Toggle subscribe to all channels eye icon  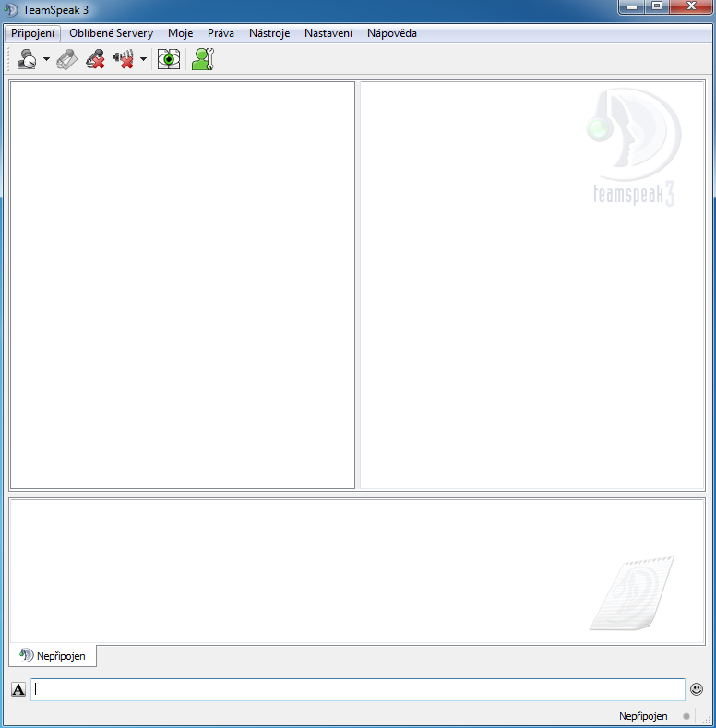(x=168, y=60)
